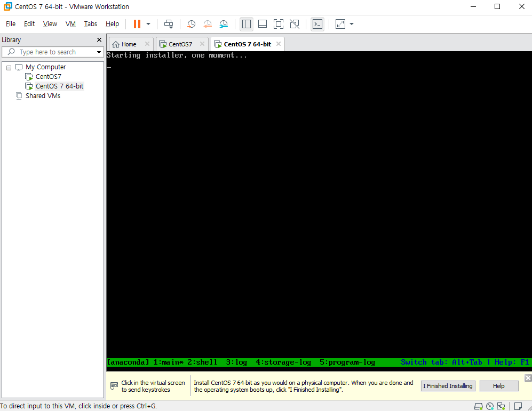Viewport: 532px width, 411px height.
Task: Collapse the My Computer tree node
Action: click(x=9, y=68)
